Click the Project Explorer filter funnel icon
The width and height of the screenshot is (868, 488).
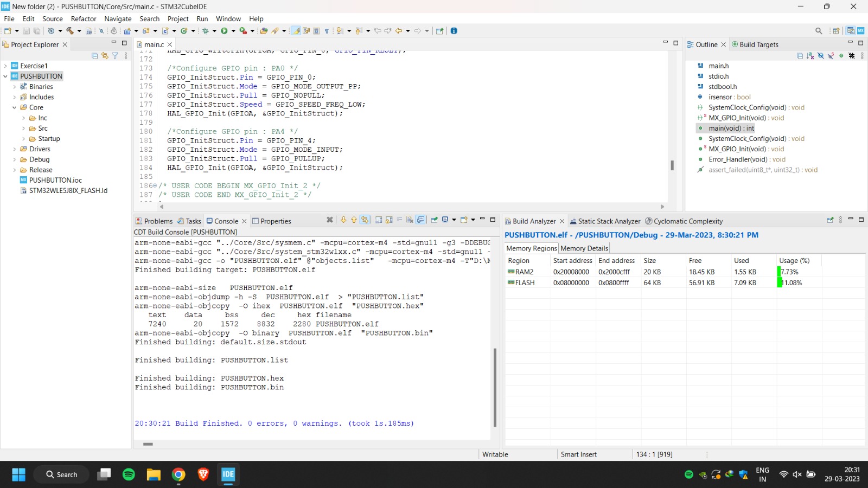(x=115, y=56)
